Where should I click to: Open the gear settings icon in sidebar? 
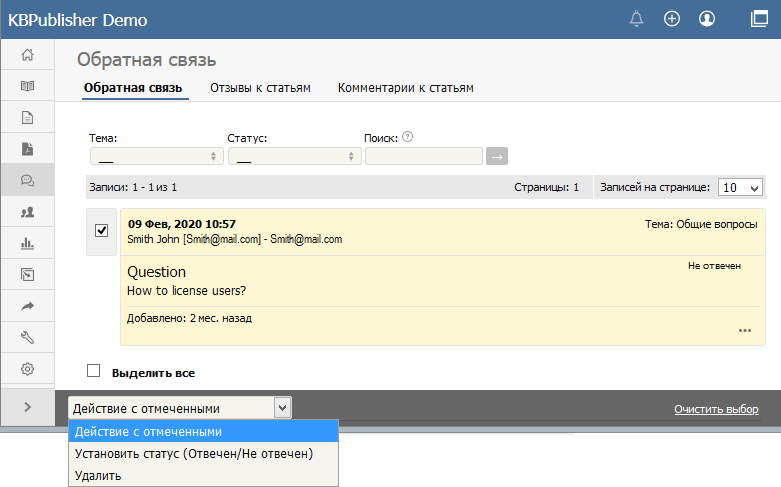coord(27,368)
